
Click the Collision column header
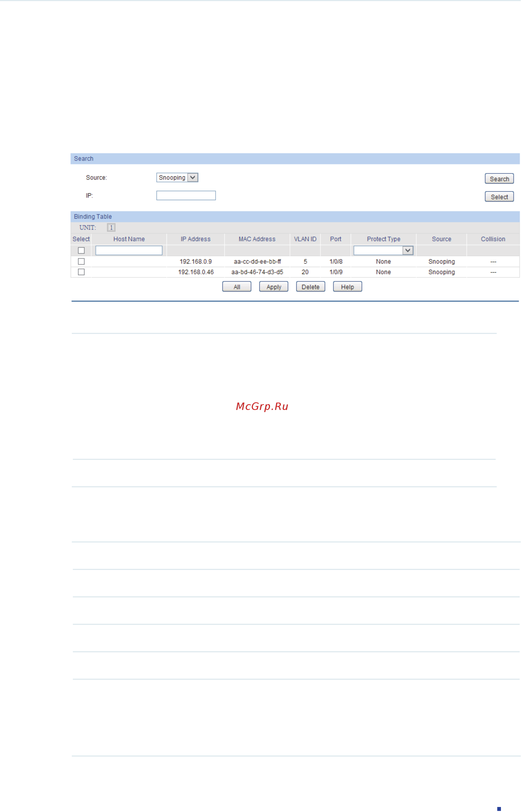tap(493, 239)
